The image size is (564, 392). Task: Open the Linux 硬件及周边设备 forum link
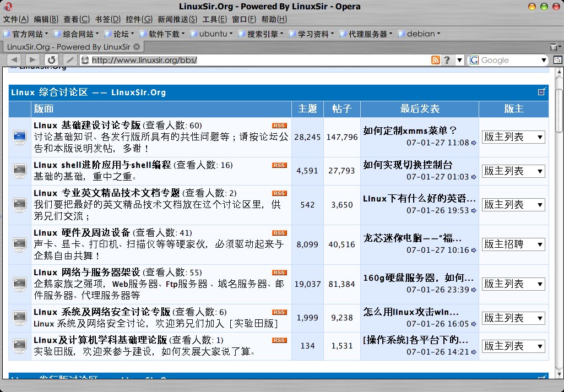pos(82,232)
